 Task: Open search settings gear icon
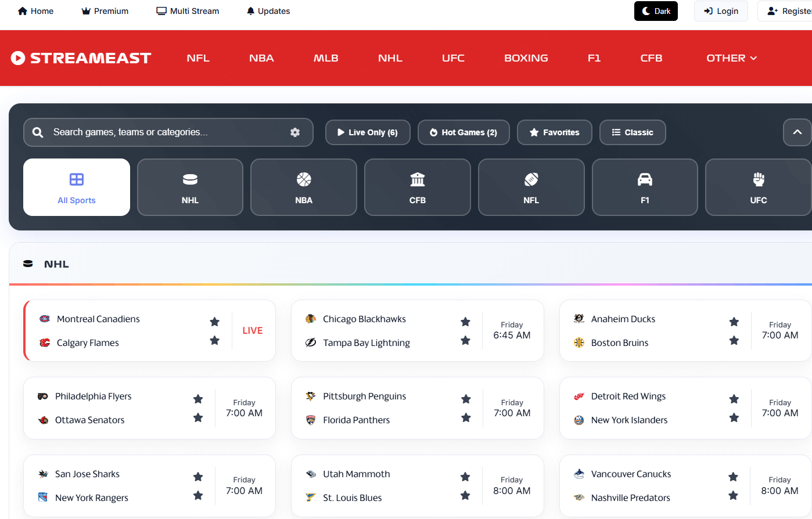295,132
